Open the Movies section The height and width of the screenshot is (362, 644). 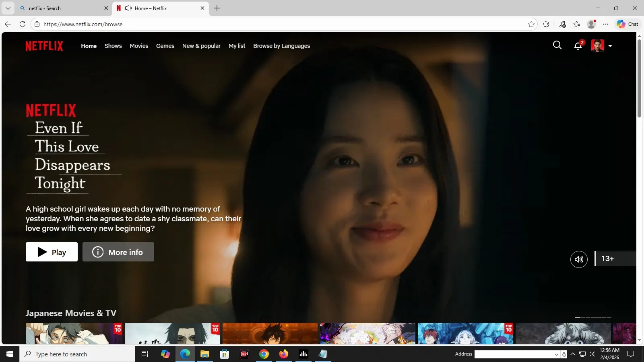tap(139, 46)
